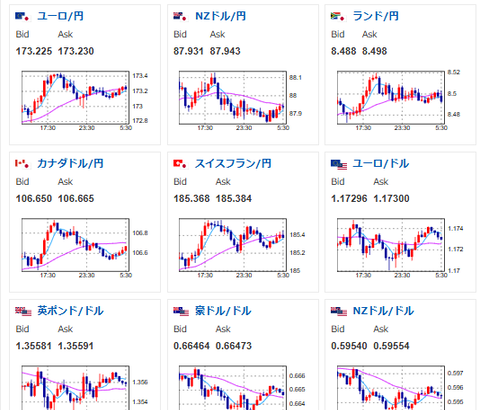Click the British pound/Dollar flag icon

coord(23,312)
